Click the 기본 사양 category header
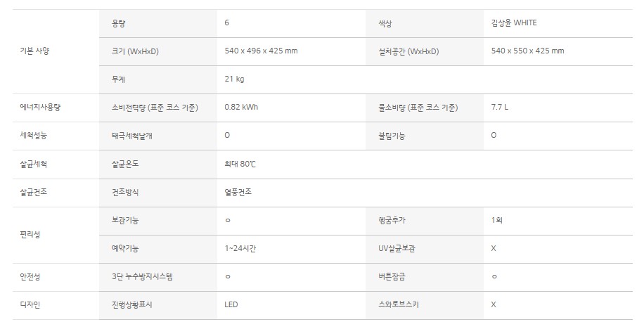644x329 pixels. tap(34, 51)
